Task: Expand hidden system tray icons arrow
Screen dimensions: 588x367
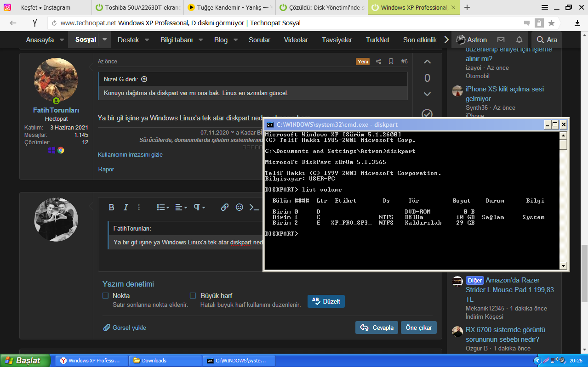Action: tap(537, 361)
